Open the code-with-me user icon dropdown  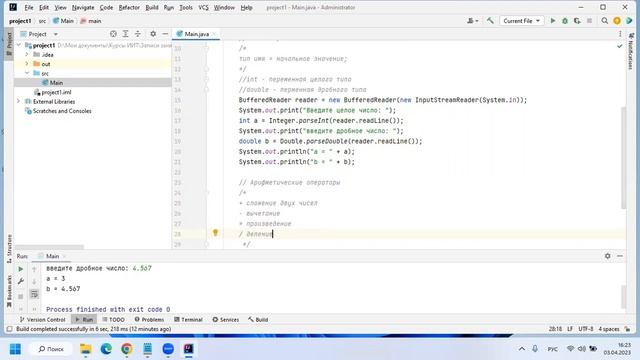[x=473, y=20]
